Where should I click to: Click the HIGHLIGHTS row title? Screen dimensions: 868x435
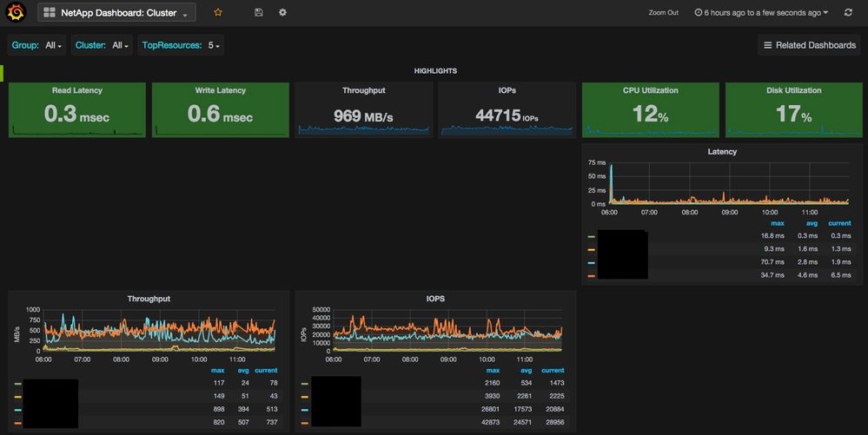point(435,71)
